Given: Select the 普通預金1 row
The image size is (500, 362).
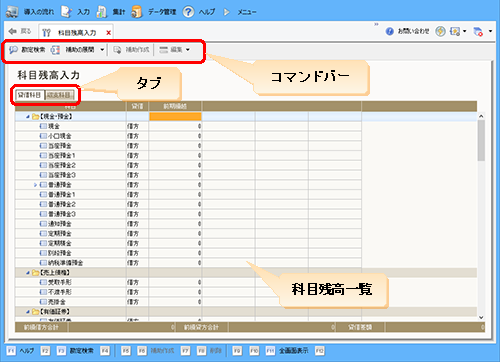Looking at the screenshot, I should pos(188,194).
